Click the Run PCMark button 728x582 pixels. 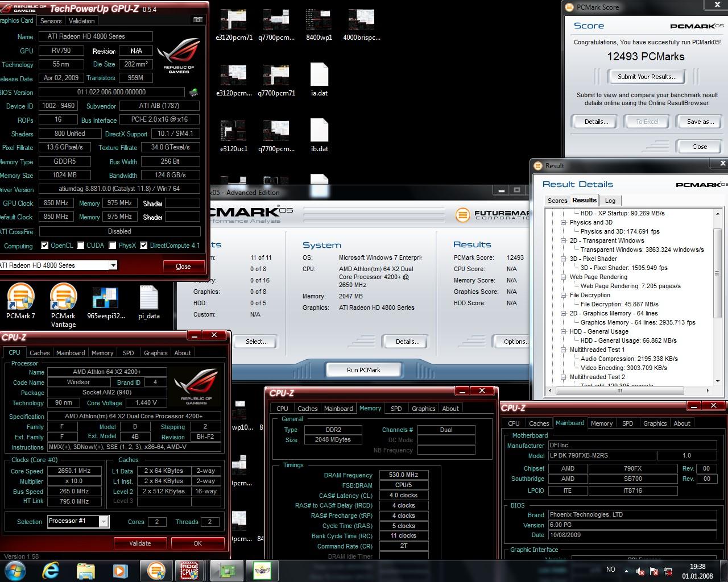click(363, 370)
